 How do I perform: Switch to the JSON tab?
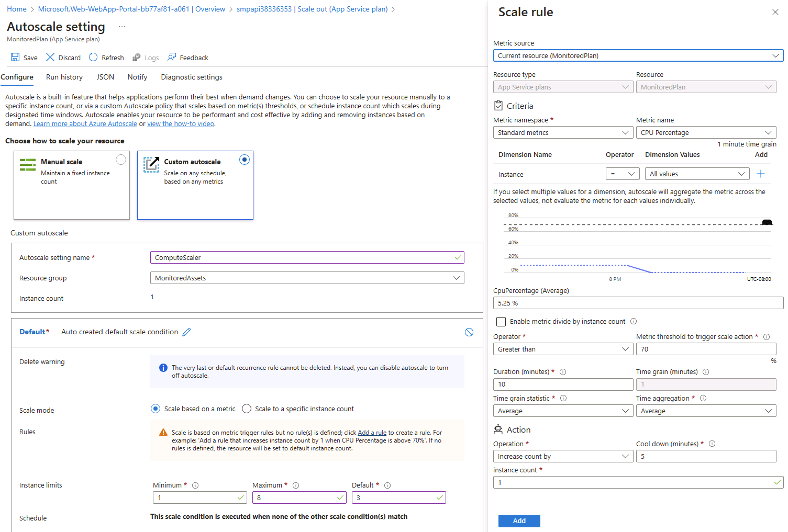coord(105,77)
